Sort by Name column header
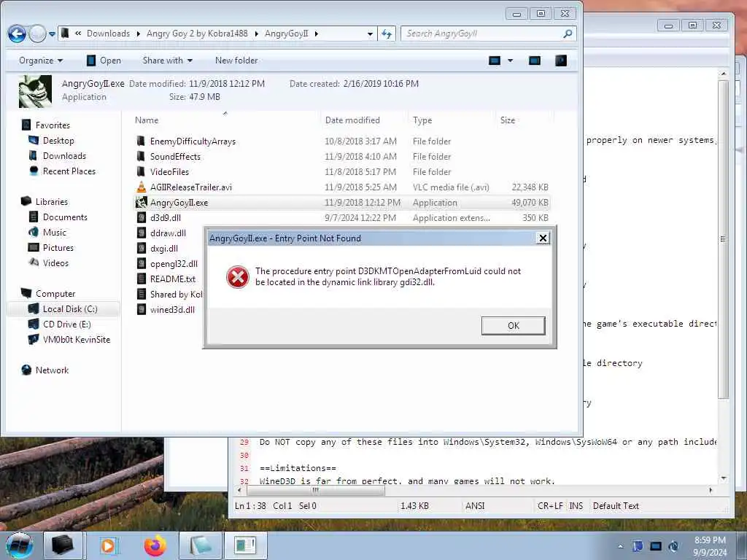This screenshot has height=560, width=747. (x=146, y=120)
